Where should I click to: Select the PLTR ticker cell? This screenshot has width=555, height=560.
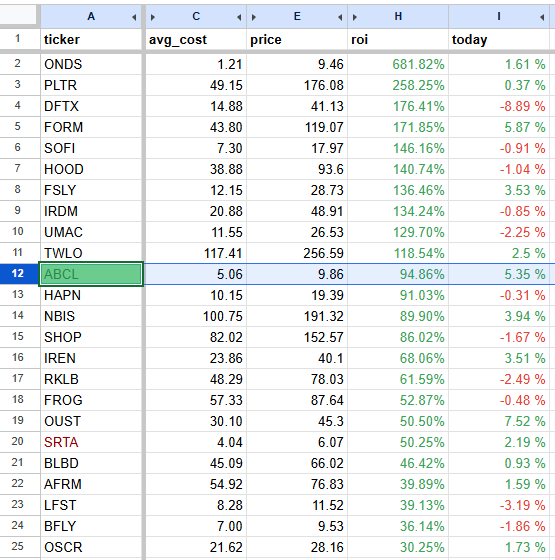click(x=91, y=85)
